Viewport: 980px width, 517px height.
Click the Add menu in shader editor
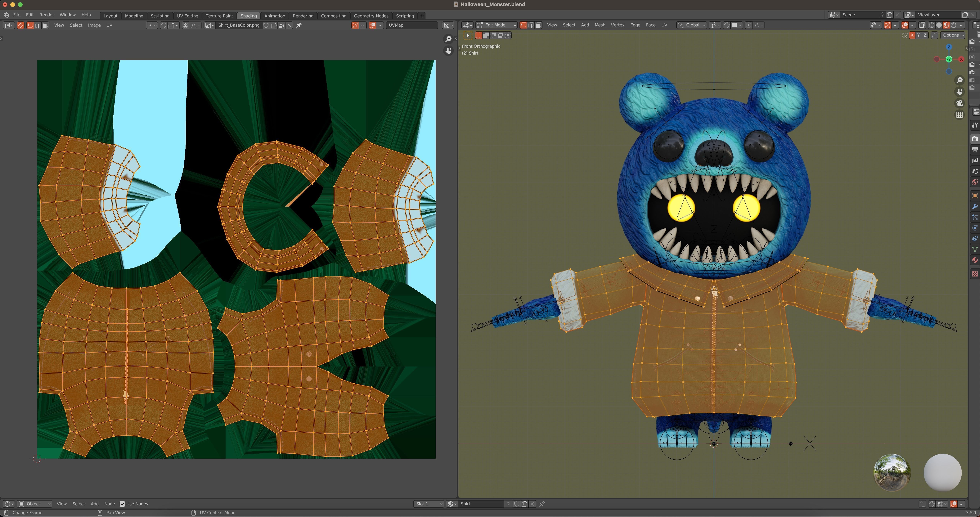94,504
